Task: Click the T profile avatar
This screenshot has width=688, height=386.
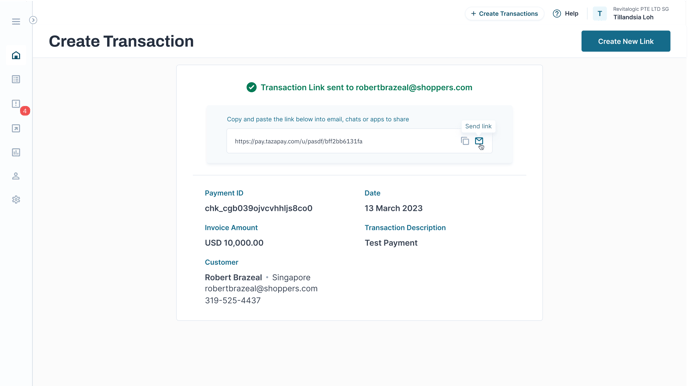Action: tap(599, 14)
